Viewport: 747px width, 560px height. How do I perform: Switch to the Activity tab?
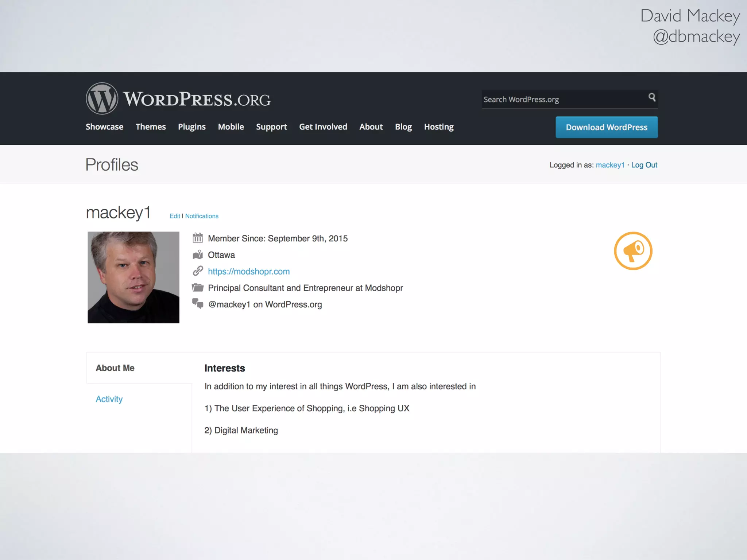109,399
